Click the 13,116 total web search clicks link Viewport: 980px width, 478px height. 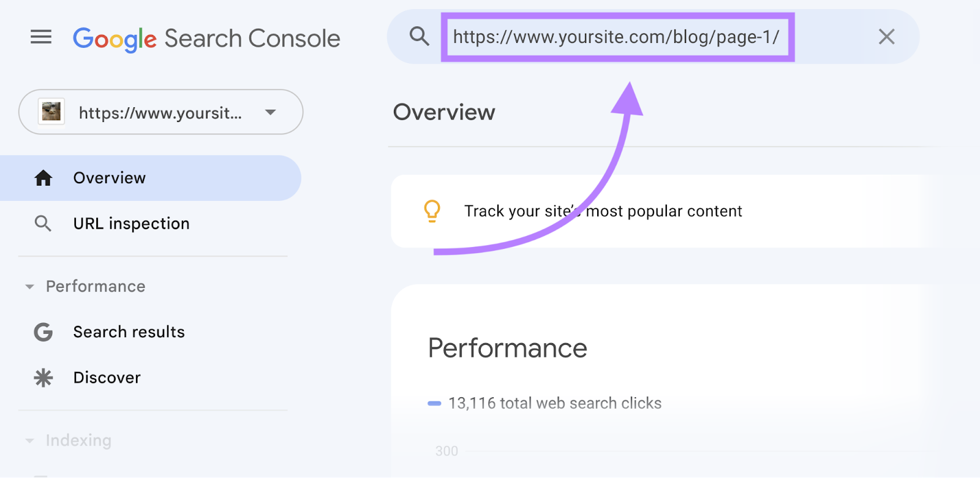point(553,403)
